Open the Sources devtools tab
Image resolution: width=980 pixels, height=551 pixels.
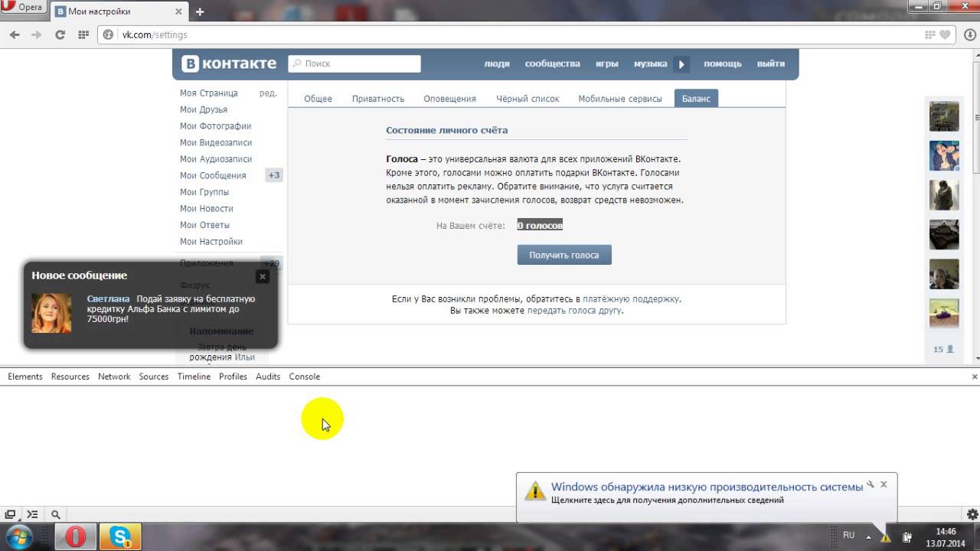(x=154, y=377)
